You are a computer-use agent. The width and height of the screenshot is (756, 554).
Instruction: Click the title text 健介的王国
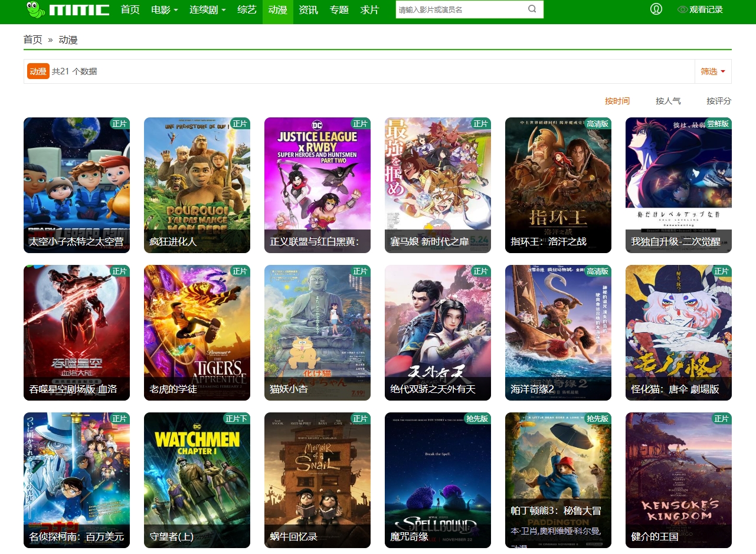(x=655, y=537)
